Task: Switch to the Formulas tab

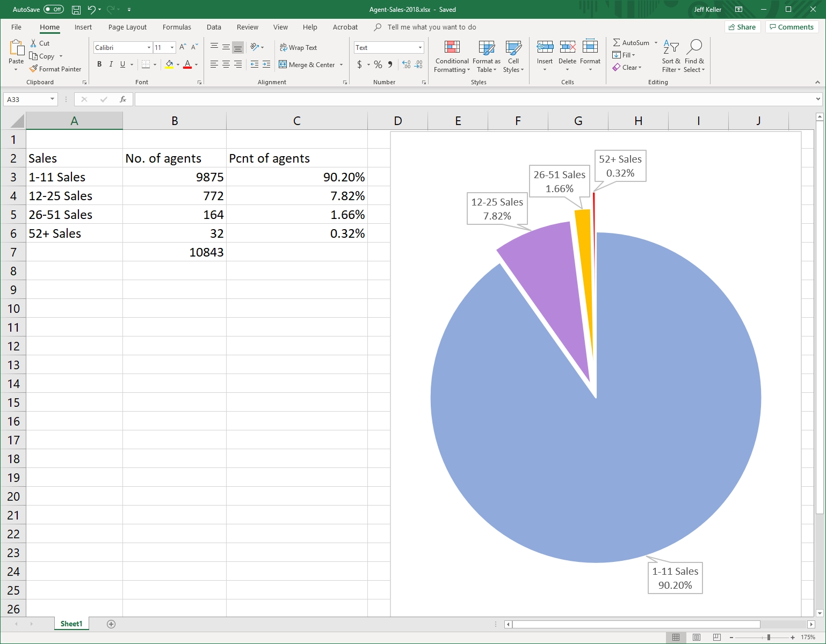Action: [177, 27]
